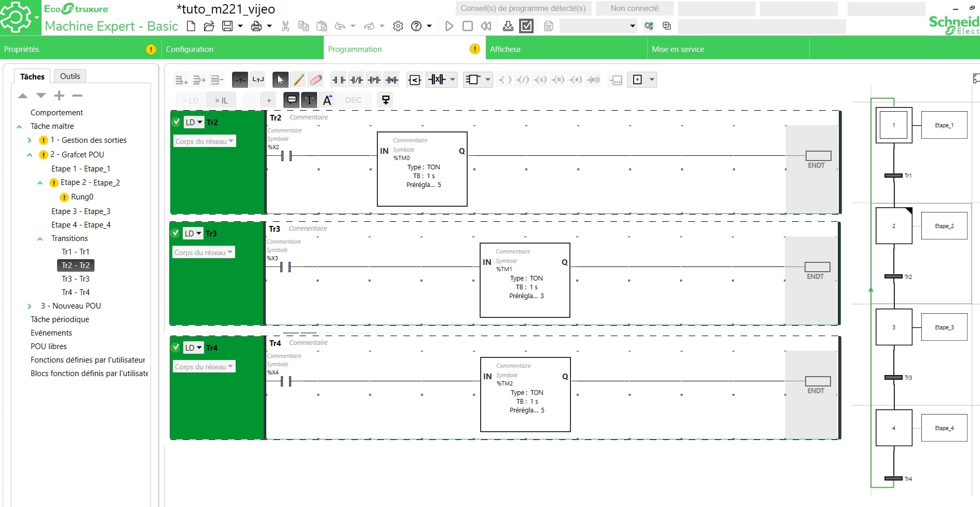
Task: Select Etape 3 - Etape_3 in tree
Action: point(80,211)
